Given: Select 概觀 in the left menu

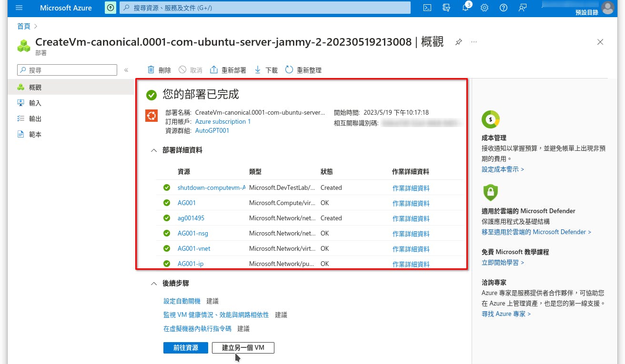Looking at the screenshot, I should [71, 88].
